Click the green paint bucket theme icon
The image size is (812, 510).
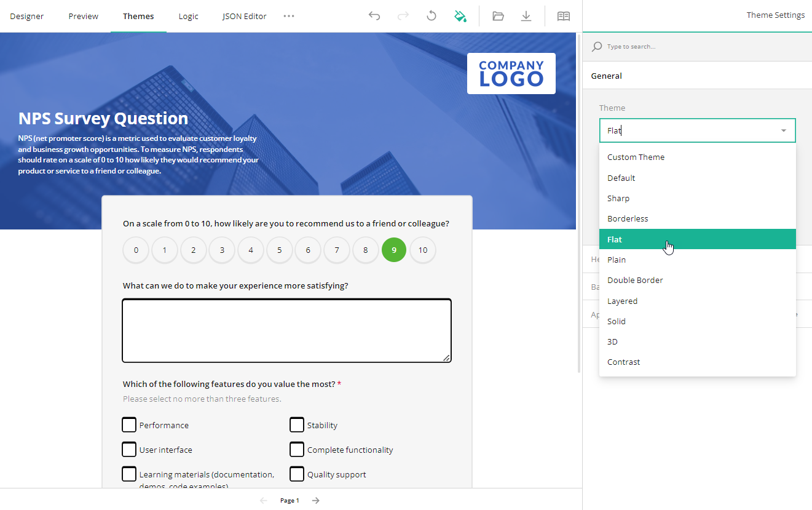[460, 15]
